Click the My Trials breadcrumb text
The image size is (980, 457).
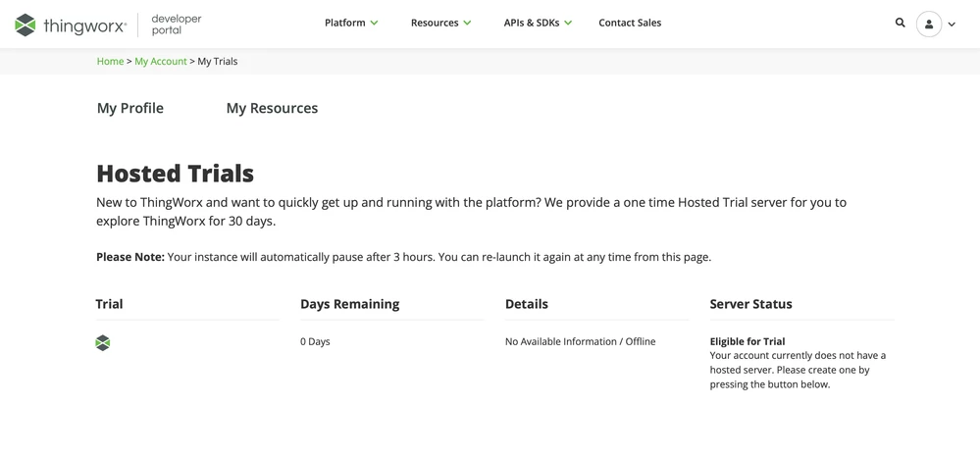(218, 61)
